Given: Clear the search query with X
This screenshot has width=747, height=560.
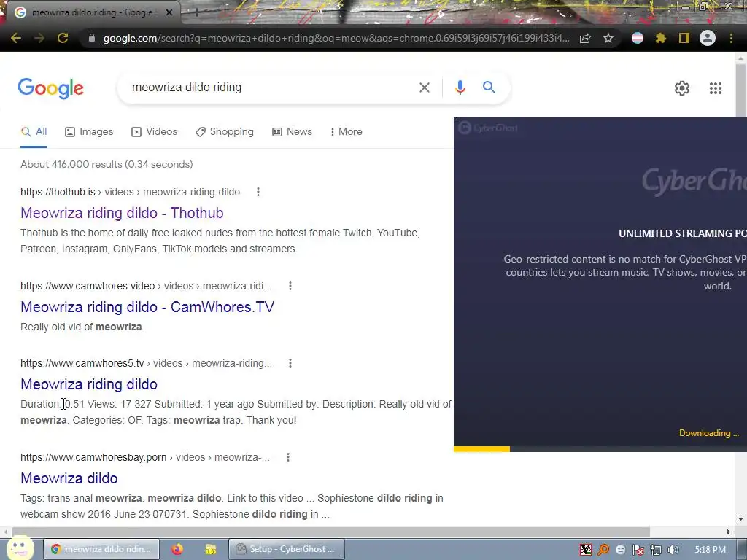Looking at the screenshot, I should [x=425, y=87].
